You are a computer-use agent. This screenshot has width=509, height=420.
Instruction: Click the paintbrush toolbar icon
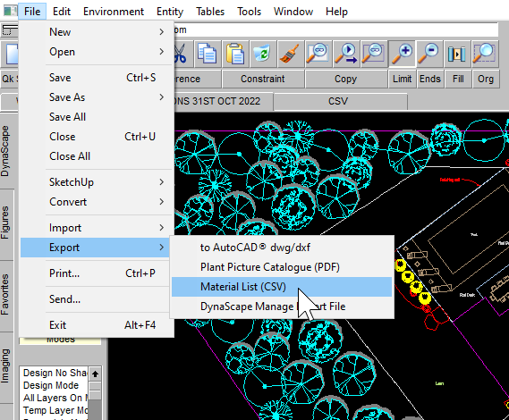(290, 54)
